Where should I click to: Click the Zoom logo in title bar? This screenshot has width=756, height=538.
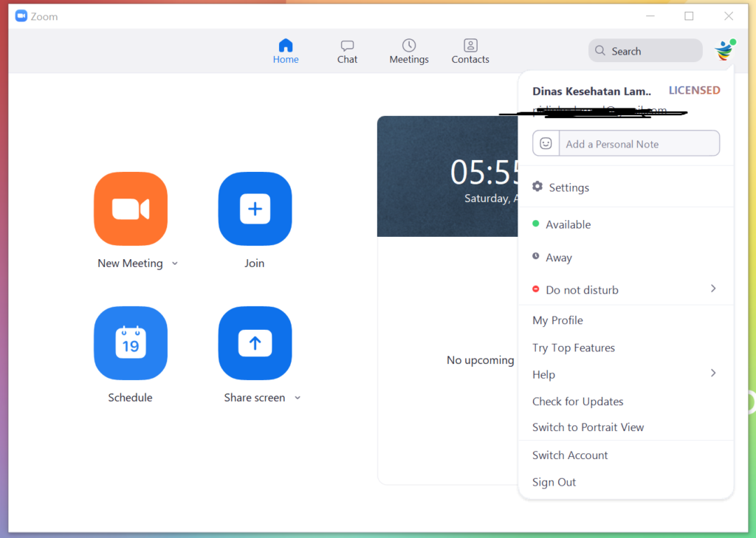(x=21, y=16)
